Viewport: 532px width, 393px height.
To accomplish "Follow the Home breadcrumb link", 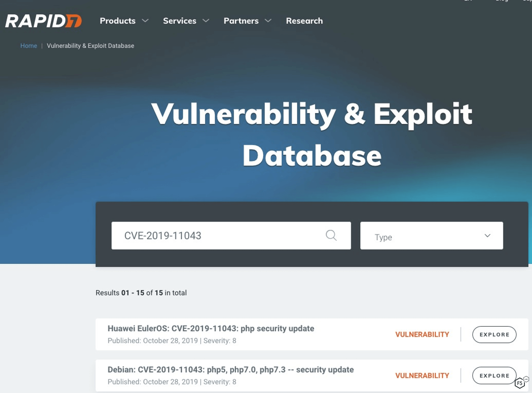I will (x=29, y=46).
